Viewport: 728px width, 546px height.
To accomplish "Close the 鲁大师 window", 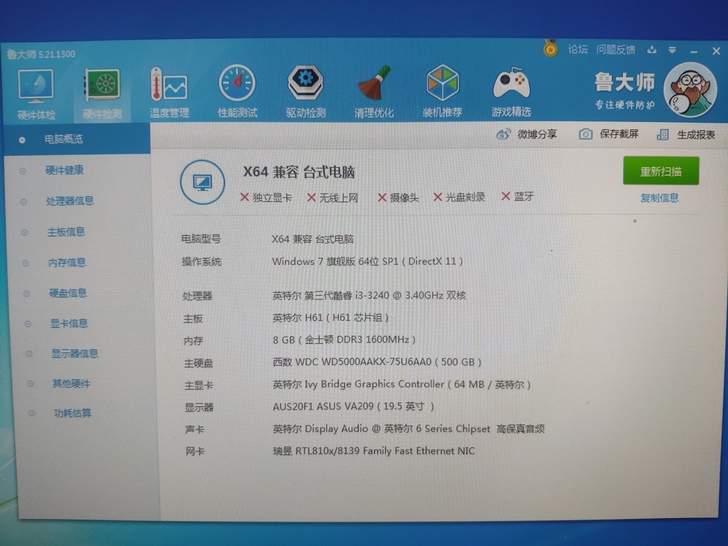I will point(716,51).
